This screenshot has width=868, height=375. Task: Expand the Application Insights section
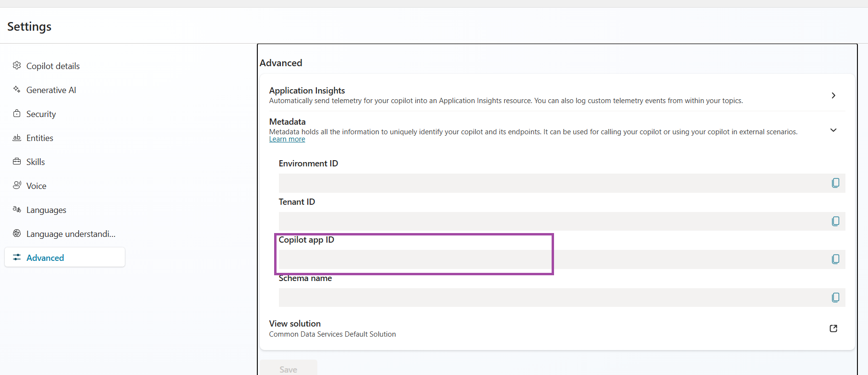tap(833, 95)
